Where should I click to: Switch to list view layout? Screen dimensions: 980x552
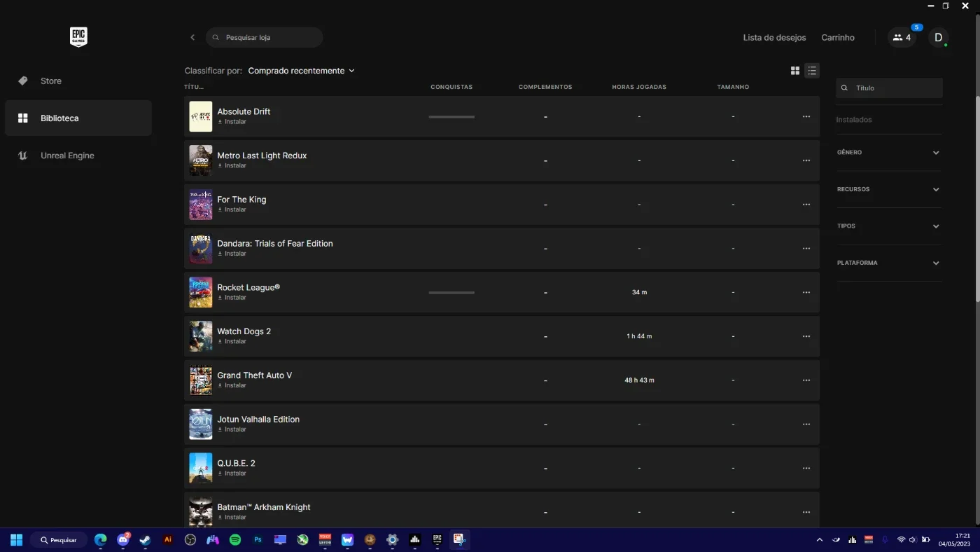tap(812, 71)
